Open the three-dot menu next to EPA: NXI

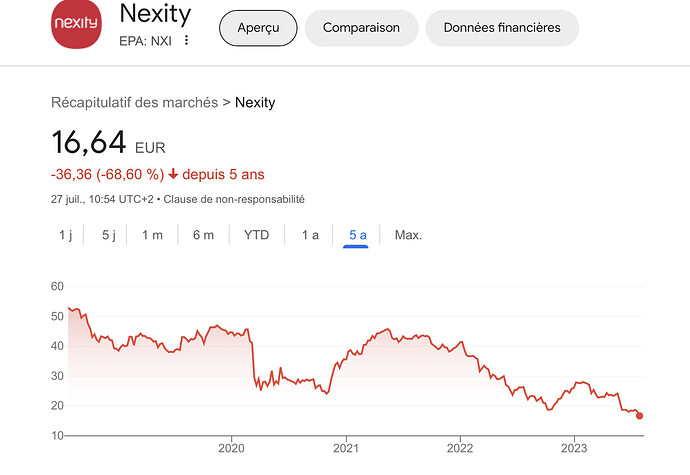tap(187, 40)
